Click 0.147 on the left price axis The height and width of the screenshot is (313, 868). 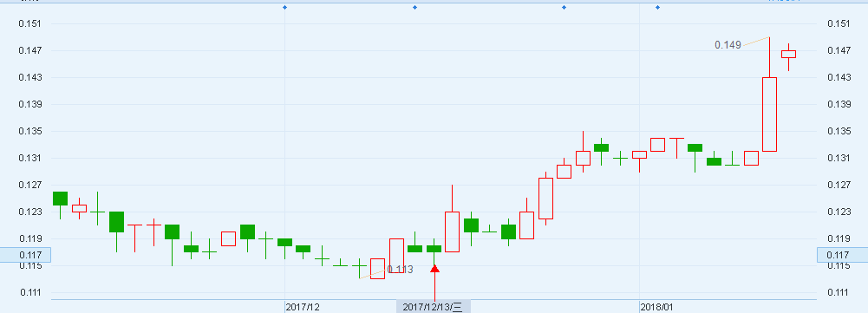29,50
